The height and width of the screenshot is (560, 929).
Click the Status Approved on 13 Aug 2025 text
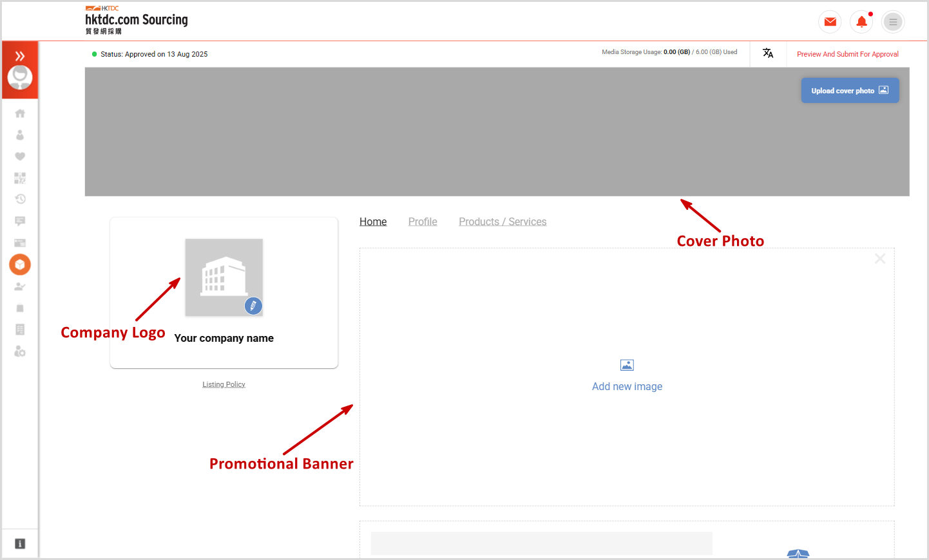coord(154,54)
